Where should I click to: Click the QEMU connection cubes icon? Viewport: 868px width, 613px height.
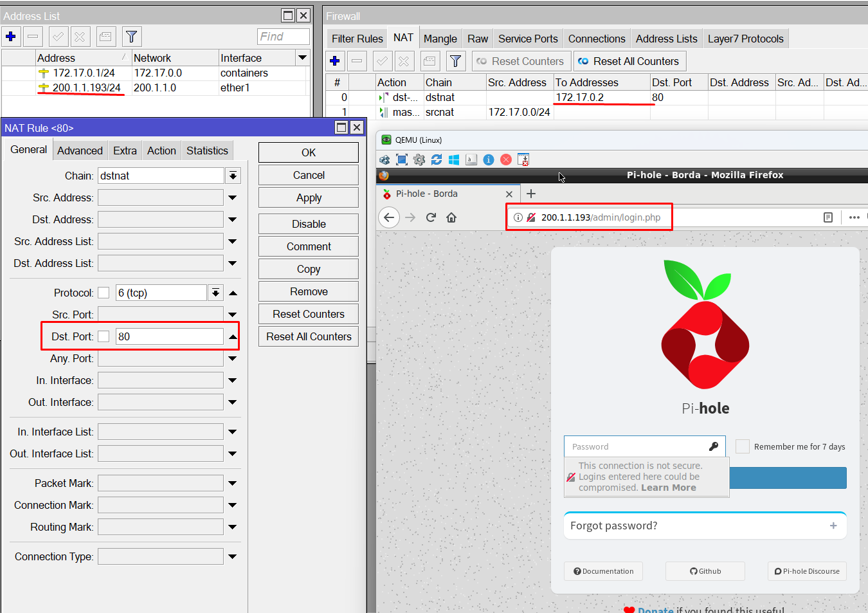(x=384, y=160)
